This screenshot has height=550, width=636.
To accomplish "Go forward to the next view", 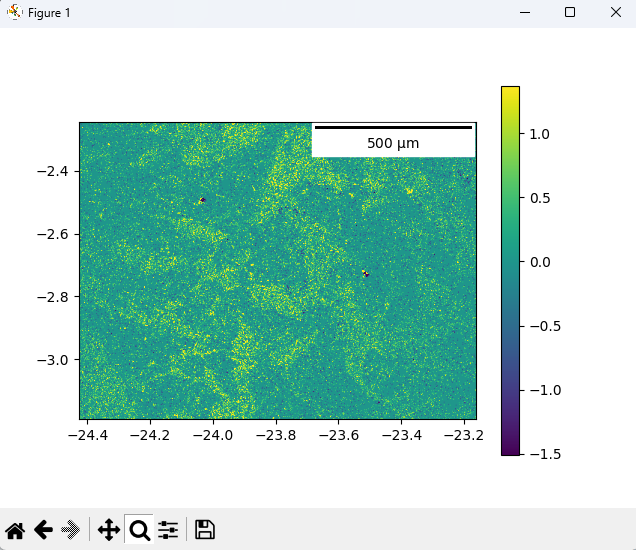I will click(71, 530).
